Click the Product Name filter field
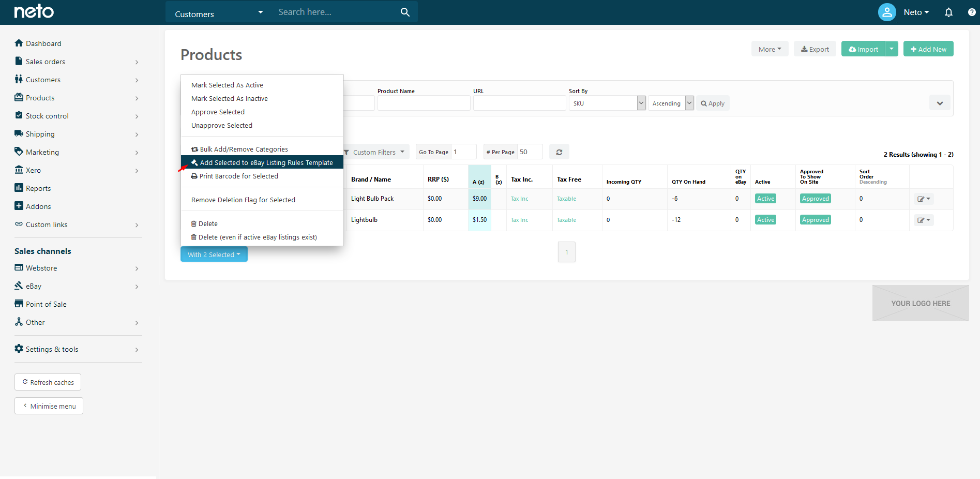The height and width of the screenshot is (479, 980). [424, 103]
